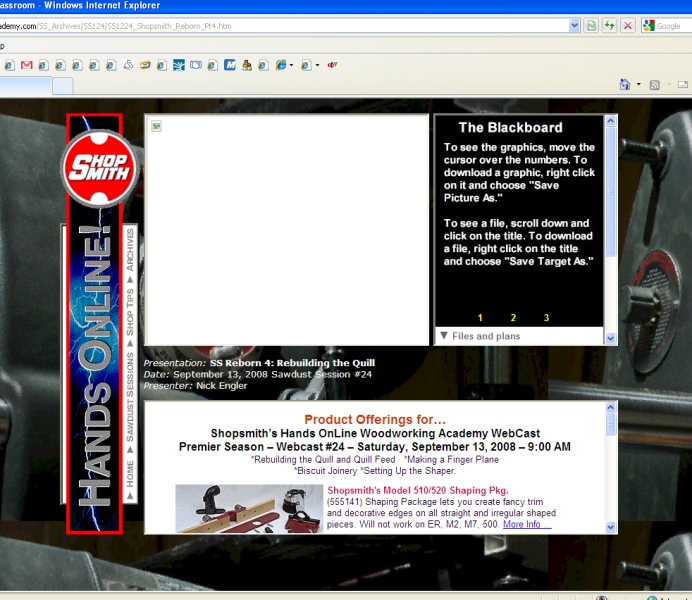
Task: Expand the address bar history dropdown
Action: pos(574,26)
